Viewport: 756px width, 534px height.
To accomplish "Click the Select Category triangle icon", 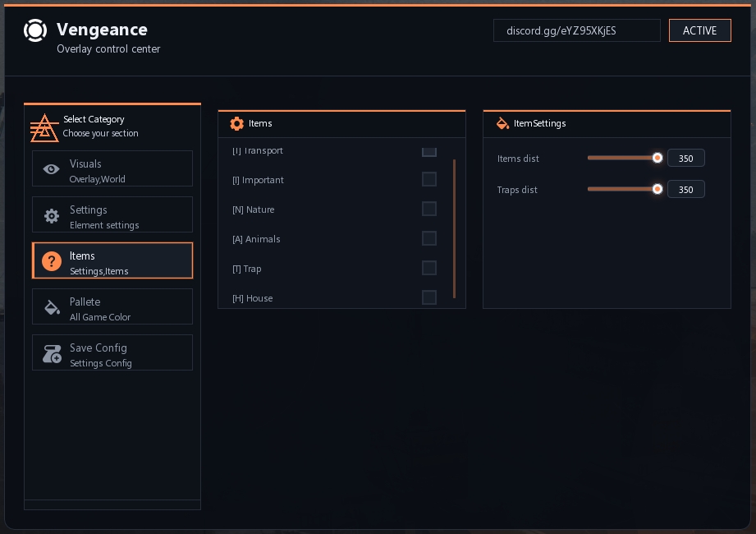I will coord(44,127).
